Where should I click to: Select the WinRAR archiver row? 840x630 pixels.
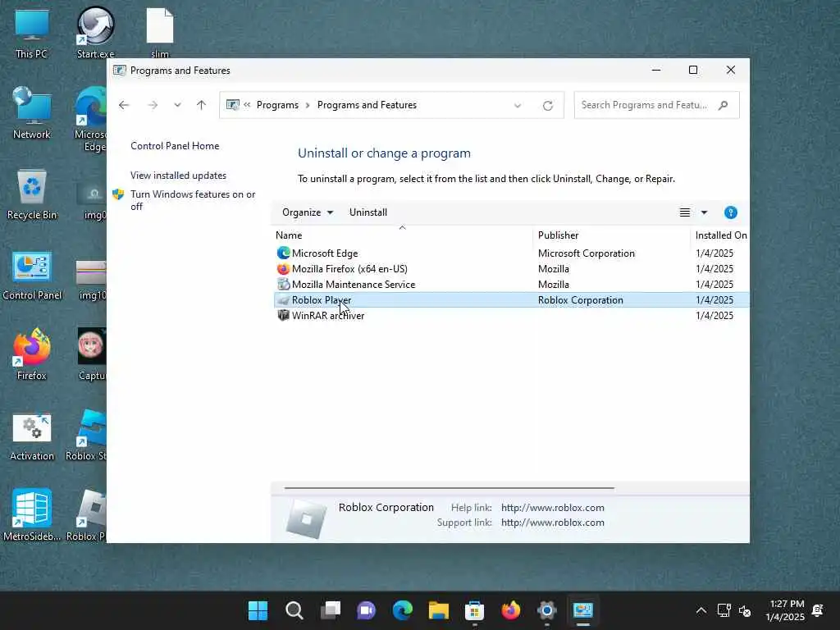512,316
